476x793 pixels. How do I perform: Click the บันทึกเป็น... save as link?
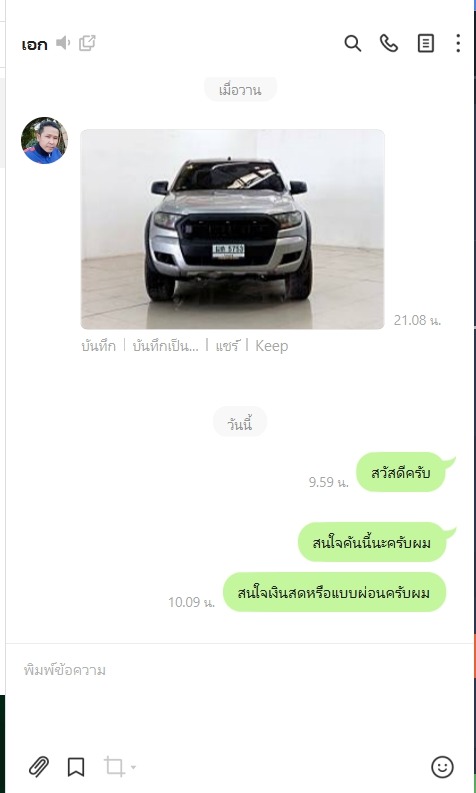tap(165, 346)
